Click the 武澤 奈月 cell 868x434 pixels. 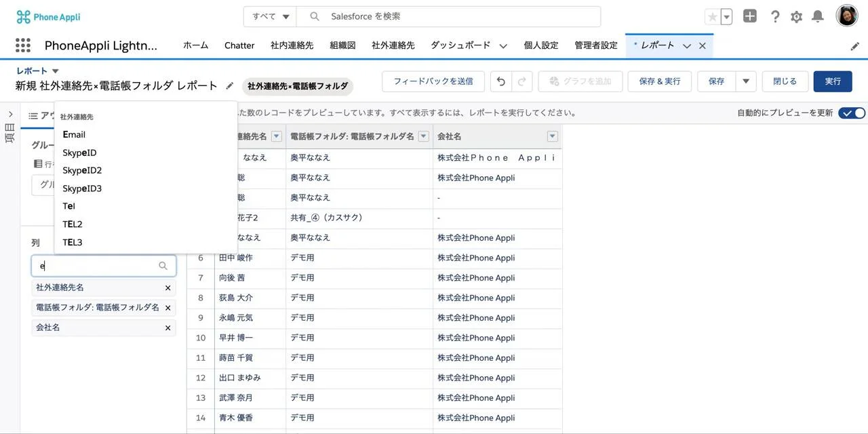[x=250, y=398]
